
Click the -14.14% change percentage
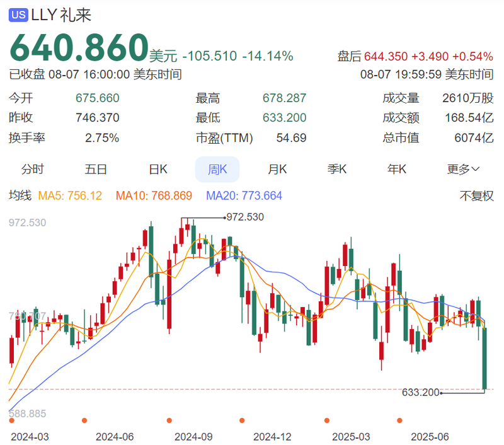click(268, 56)
